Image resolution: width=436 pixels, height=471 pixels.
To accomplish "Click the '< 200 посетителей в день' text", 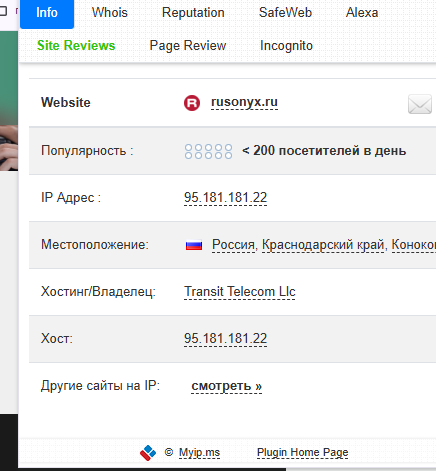I will (324, 151).
